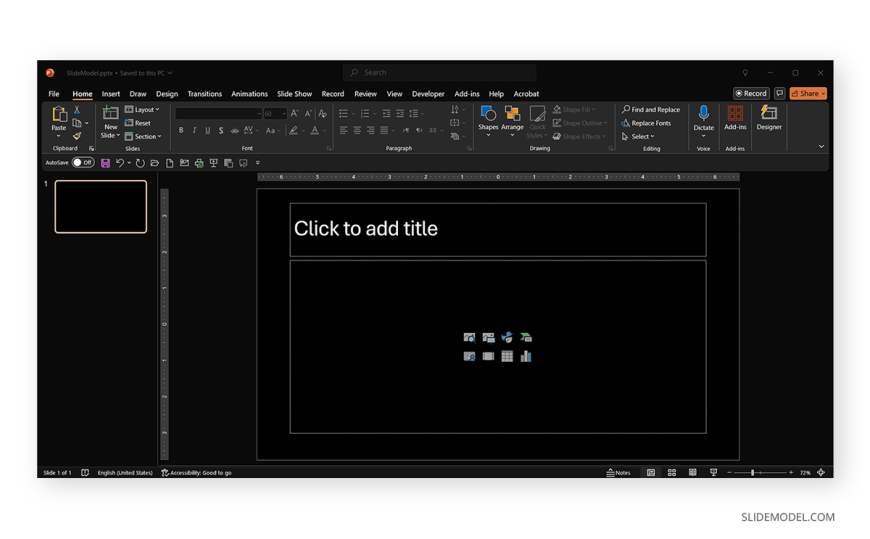This screenshot has height=539, width=870.
Task: Expand the Arrange dropdown
Action: coord(512,135)
